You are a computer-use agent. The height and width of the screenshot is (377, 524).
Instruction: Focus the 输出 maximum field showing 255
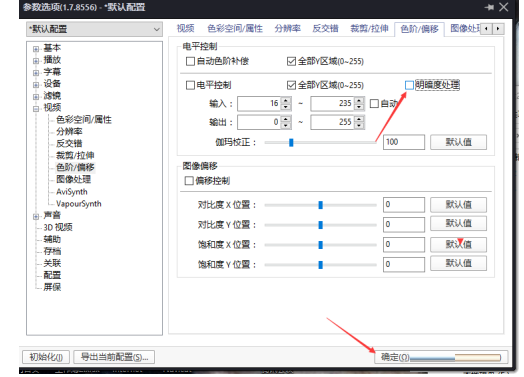[333, 122]
